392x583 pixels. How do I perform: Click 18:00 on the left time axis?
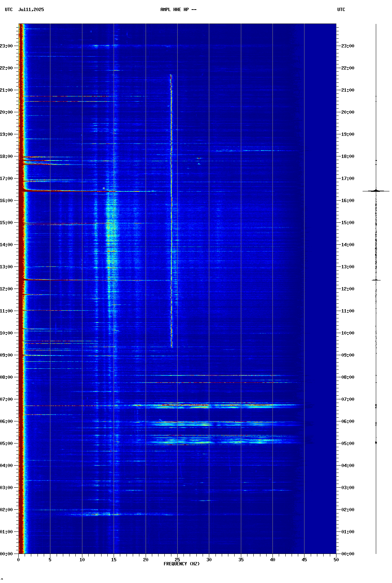pos(6,156)
